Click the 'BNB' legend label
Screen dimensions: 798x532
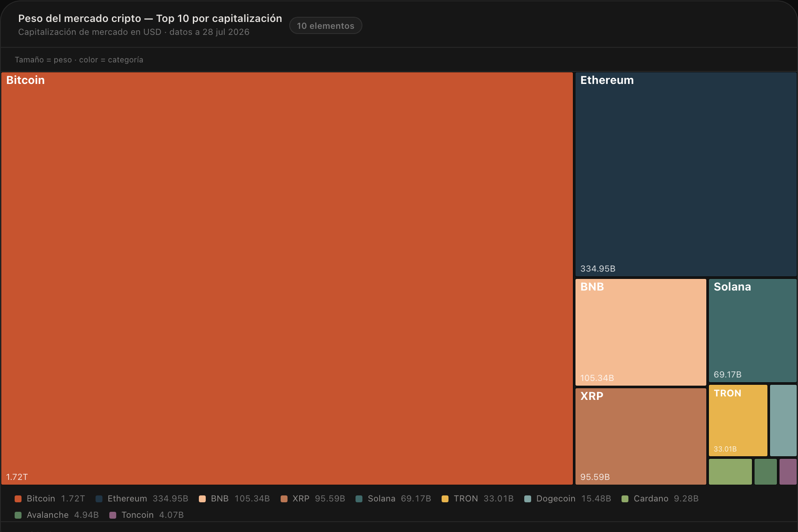click(220, 498)
